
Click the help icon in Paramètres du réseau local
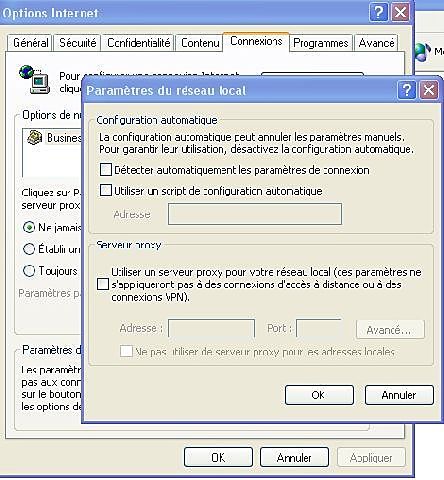(407, 90)
